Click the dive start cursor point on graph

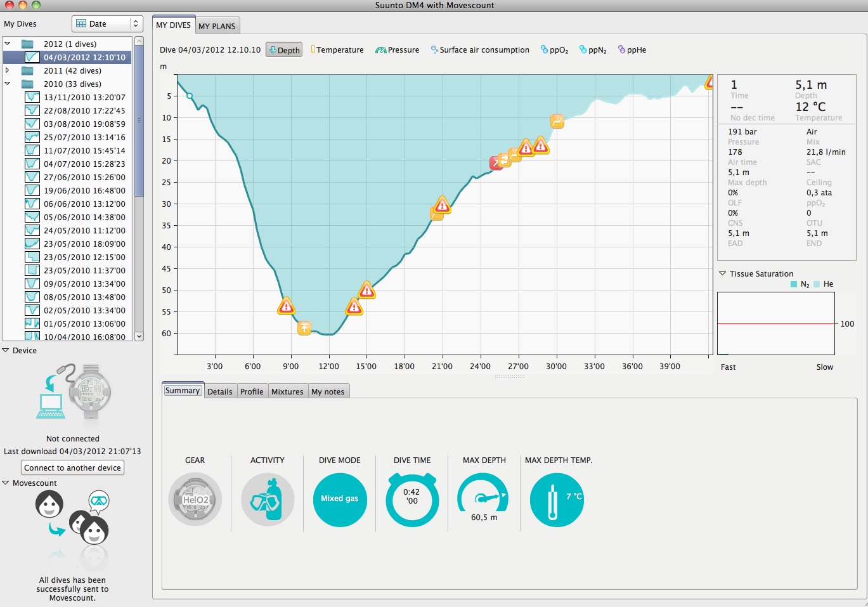click(190, 96)
